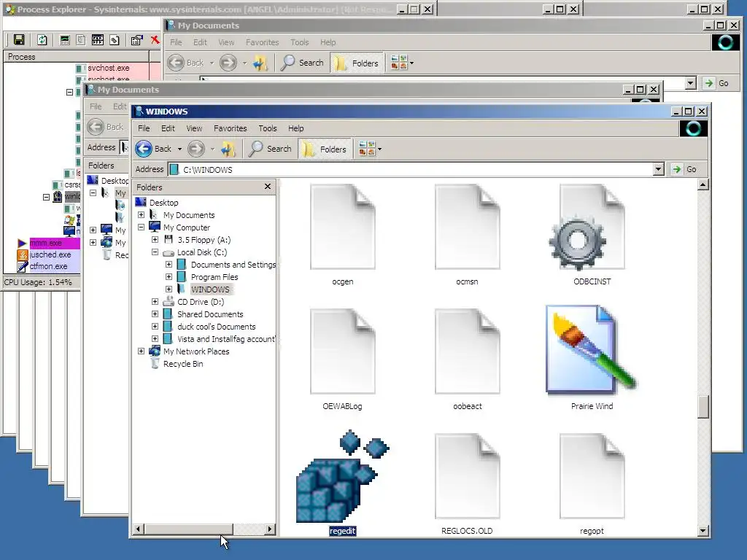
Task: Open Help menu in the WINDOWS window
Action: (x=296, y=128)
